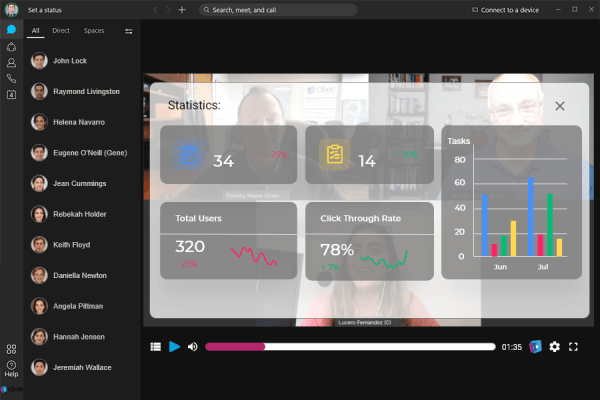Play the video

(174, 347)
